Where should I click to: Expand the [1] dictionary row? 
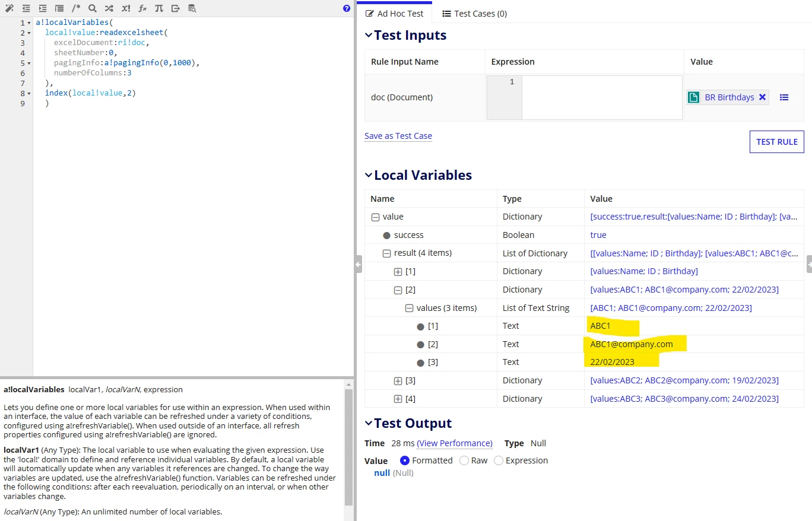point(398,272)
